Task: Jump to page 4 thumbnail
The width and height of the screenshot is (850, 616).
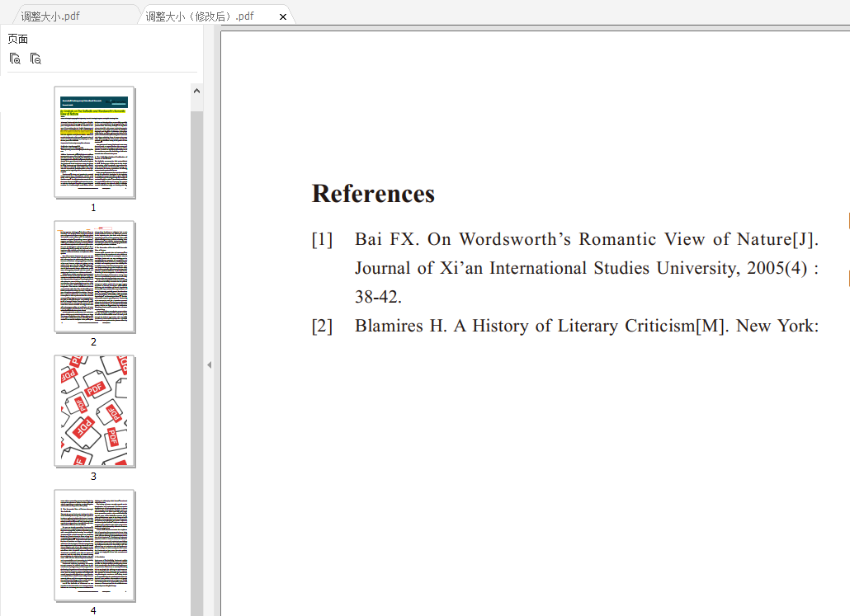Action: 94,545
